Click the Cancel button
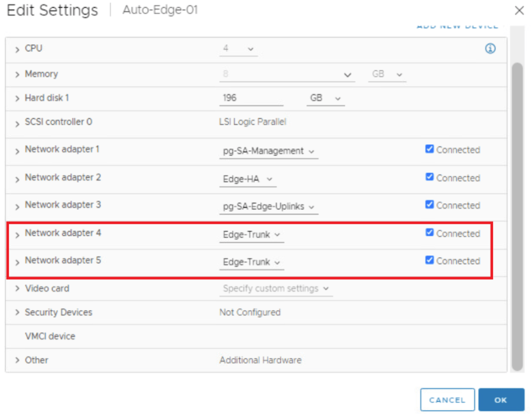Viewport: 532px width, 419px height. pyautogui.click(x=447, y=400)
